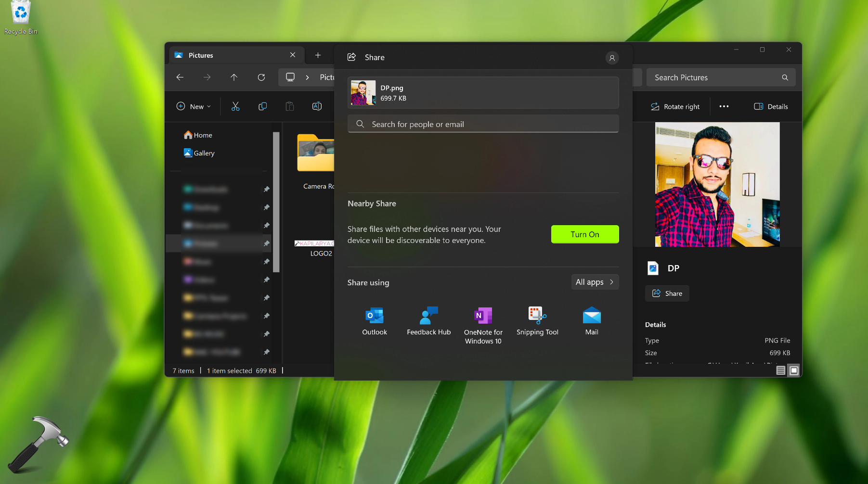Switch to compact list view
The image size is (868, 484).
point(780,370)
